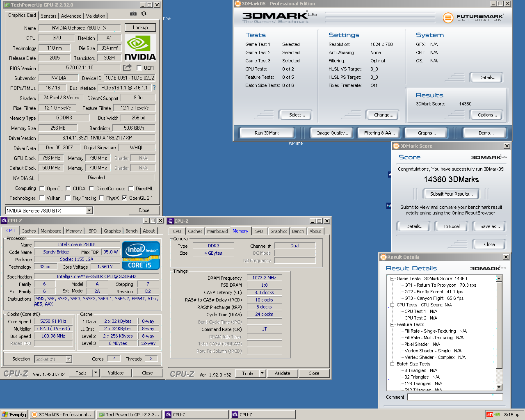Toggle the Ray Tracing checkbox
This screenshot has width=525, height=420.
point(68,198)
